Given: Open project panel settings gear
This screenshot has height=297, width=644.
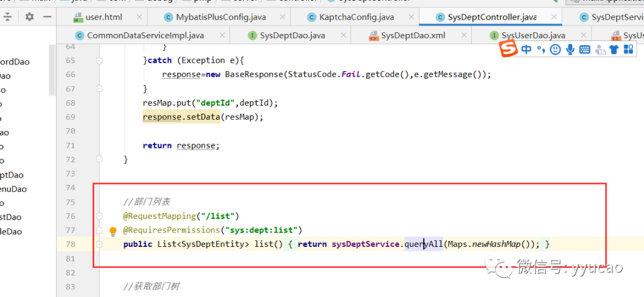Looking at the screenshot, I should tap(29, 17).
